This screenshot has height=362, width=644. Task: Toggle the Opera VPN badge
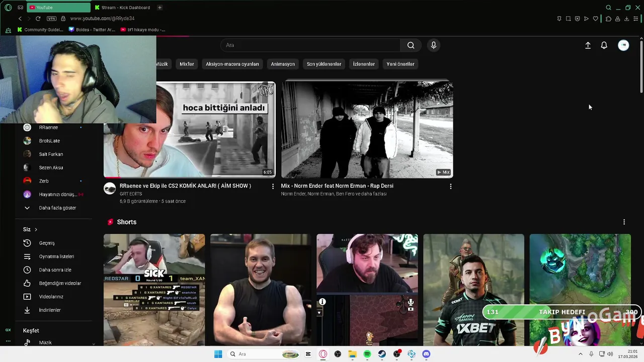[x=51, y=19]
